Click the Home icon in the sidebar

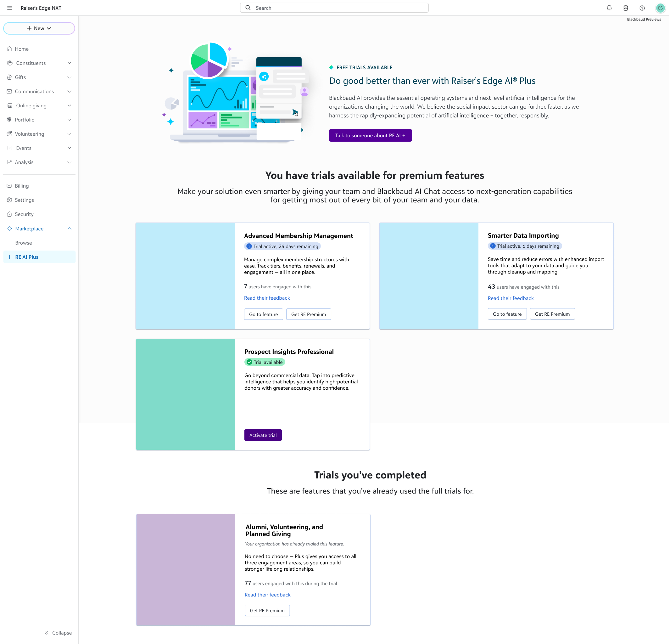(x=9, y=49)
